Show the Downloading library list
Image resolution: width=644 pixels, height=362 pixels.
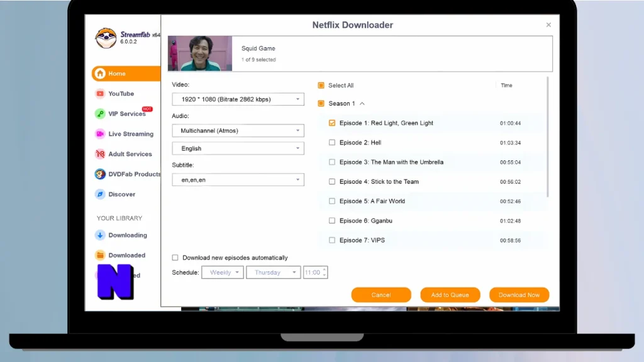(x=127, y=235)
